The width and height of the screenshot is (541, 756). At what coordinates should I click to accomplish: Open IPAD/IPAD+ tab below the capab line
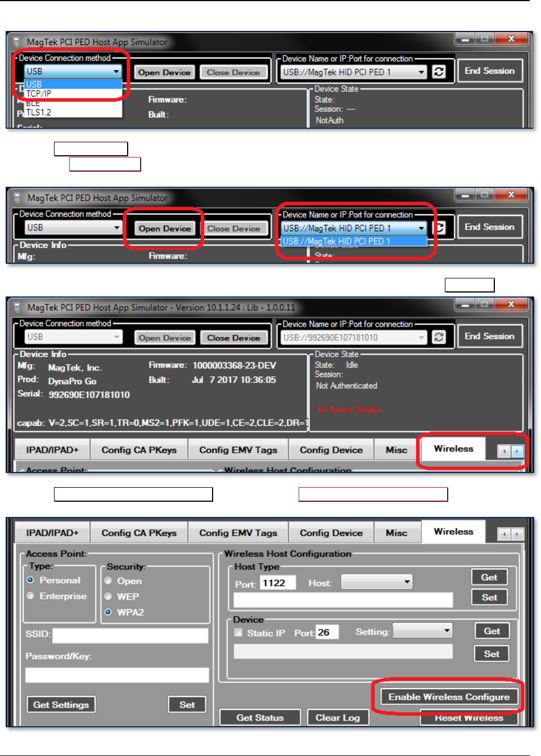point(52,450)
